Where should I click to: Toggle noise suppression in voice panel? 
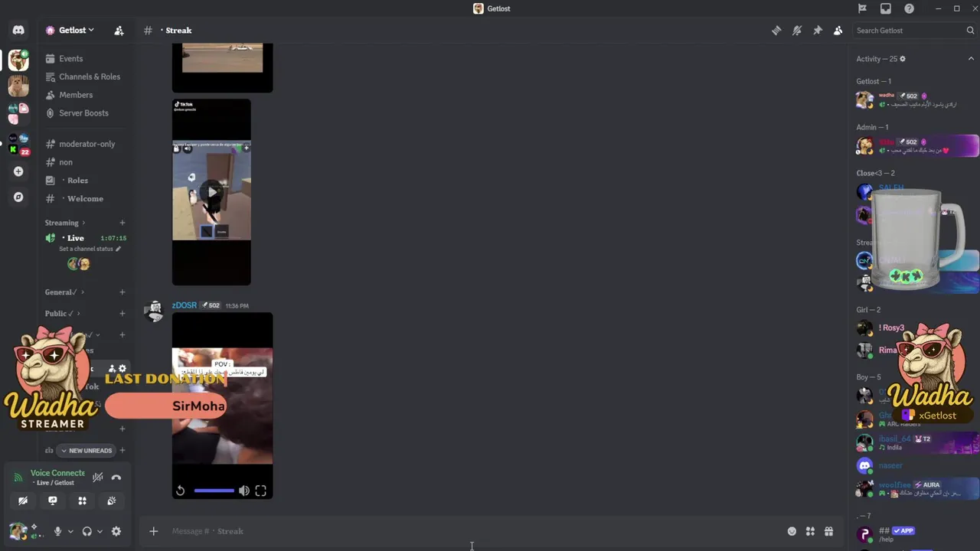click(x=98, y=478)
